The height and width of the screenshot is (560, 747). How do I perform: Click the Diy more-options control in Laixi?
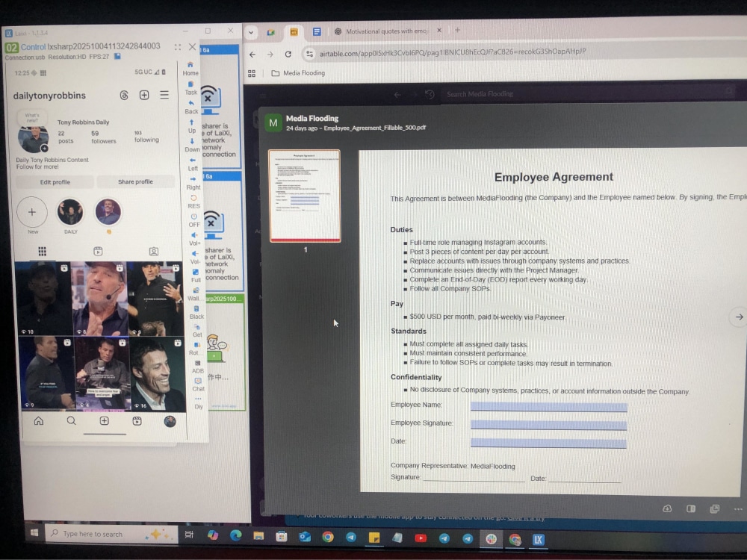199,403
